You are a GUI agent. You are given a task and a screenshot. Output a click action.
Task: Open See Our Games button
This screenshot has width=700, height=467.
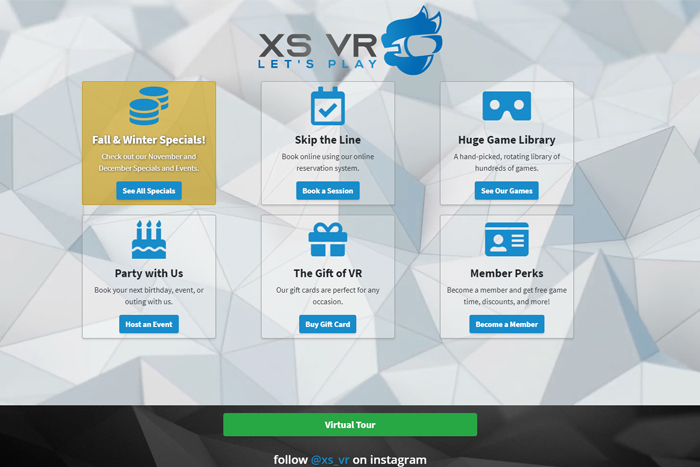coord(507,191)
